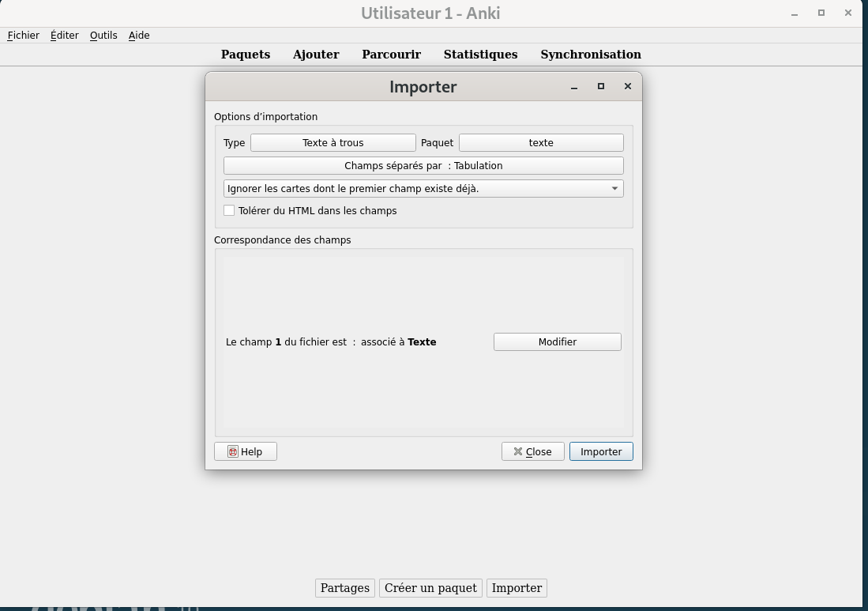Open Ajouter in the top bar
The height and width of the screenshot is (611, 868).
click(316, 55)
